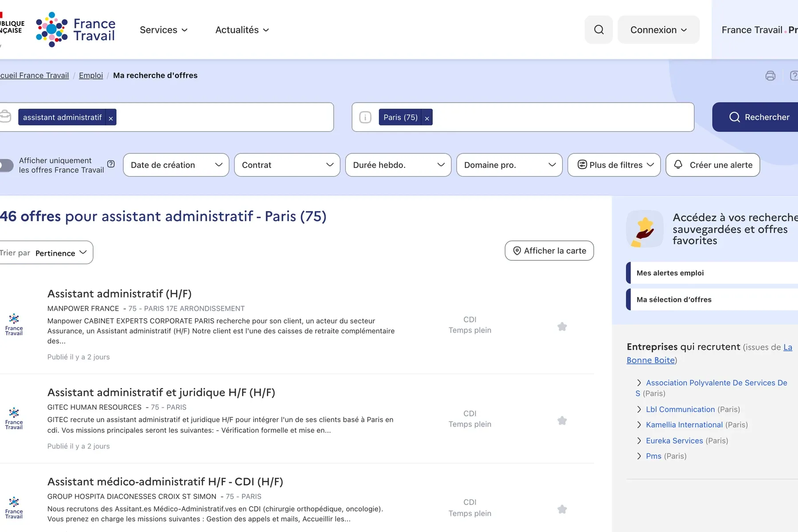This screenshot has height=532, width=798.
Task: Click Créer une alerte button
Action: (713, 165)
